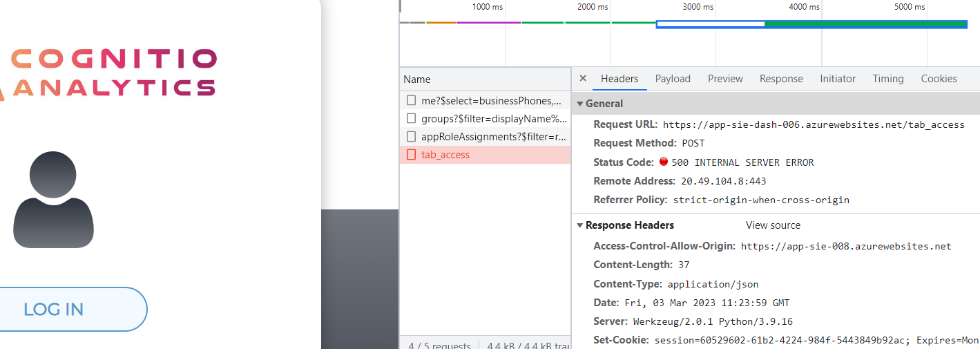Collapse the Response Headers section

pyautogui.click(x=580, y=225)
